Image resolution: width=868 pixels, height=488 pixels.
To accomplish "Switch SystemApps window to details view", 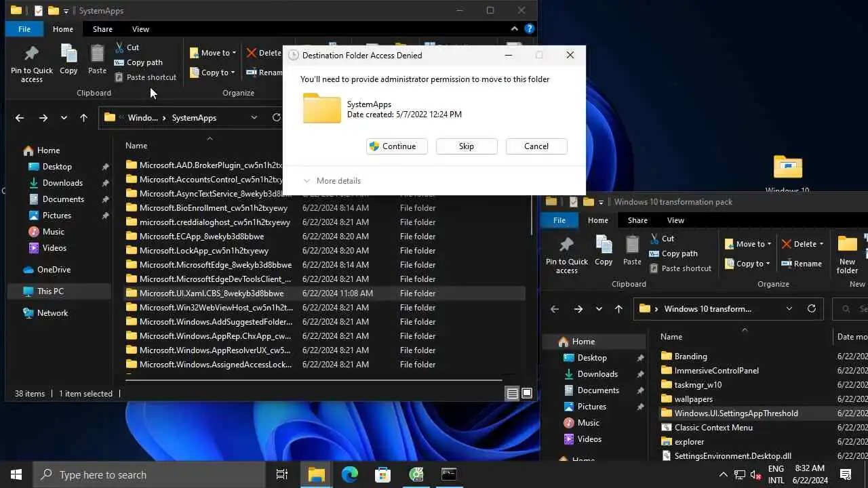I will 513,394.
